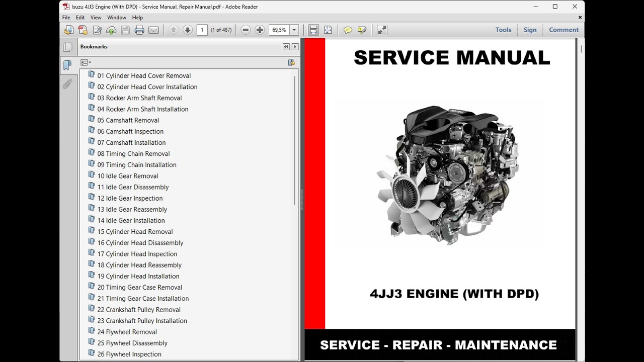Toggle fit width scrolling mode icon
Image resolution: width=644 pixels, height=362 pixels.
313,30
